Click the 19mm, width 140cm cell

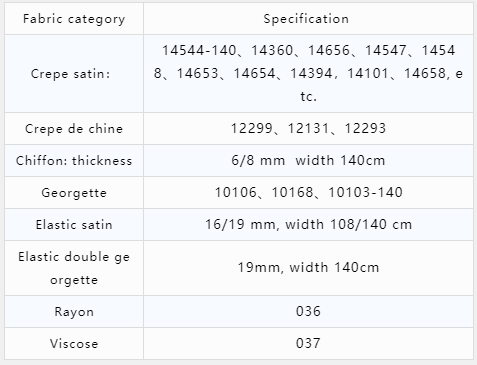pos(308,268)
